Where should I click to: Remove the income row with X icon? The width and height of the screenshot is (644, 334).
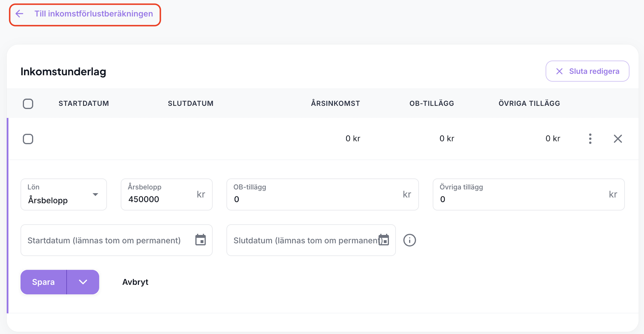618,139
